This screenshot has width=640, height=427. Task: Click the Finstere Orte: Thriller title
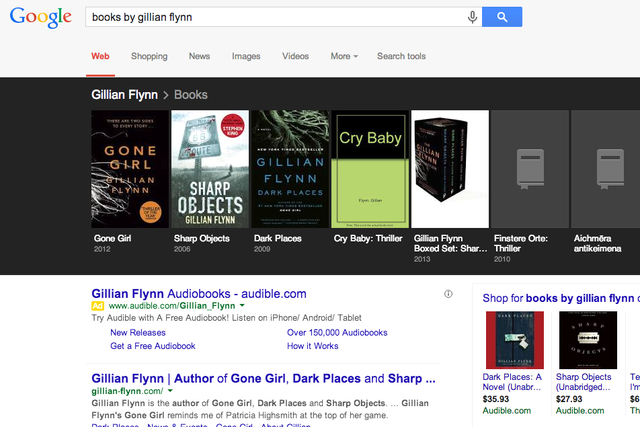click(521, 243)
